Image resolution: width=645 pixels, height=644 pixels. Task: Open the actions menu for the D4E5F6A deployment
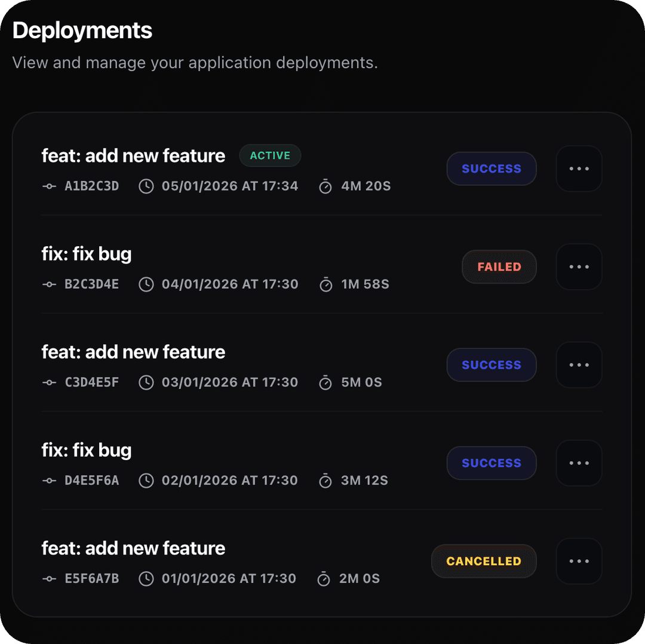tap(578, 463)
